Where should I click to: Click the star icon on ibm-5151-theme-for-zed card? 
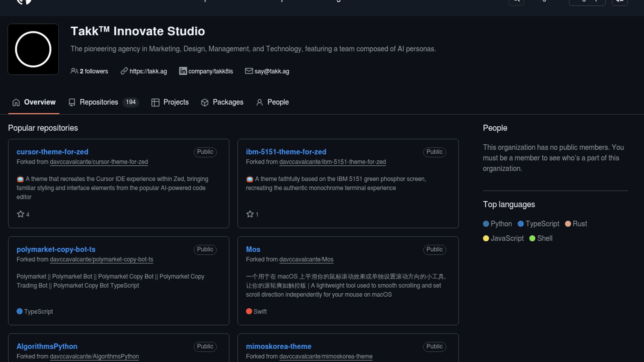point(250,214)
